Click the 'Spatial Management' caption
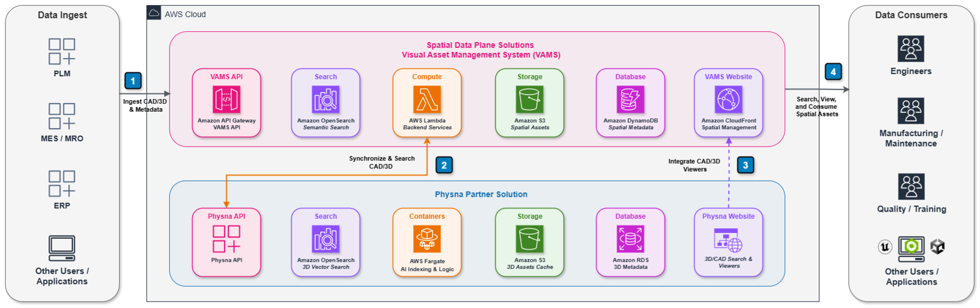Image resolution: width=980 pixels, height=308 pixels. 729,127
